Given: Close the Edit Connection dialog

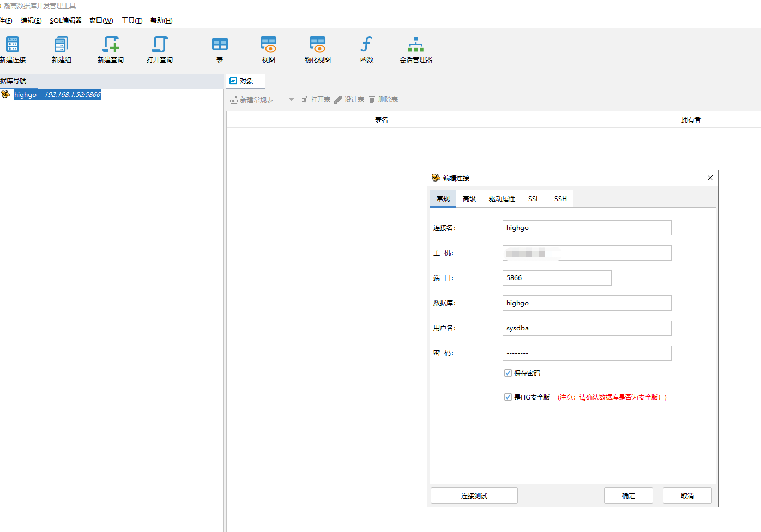Looking at the screenshot, I should coord(710,178).
